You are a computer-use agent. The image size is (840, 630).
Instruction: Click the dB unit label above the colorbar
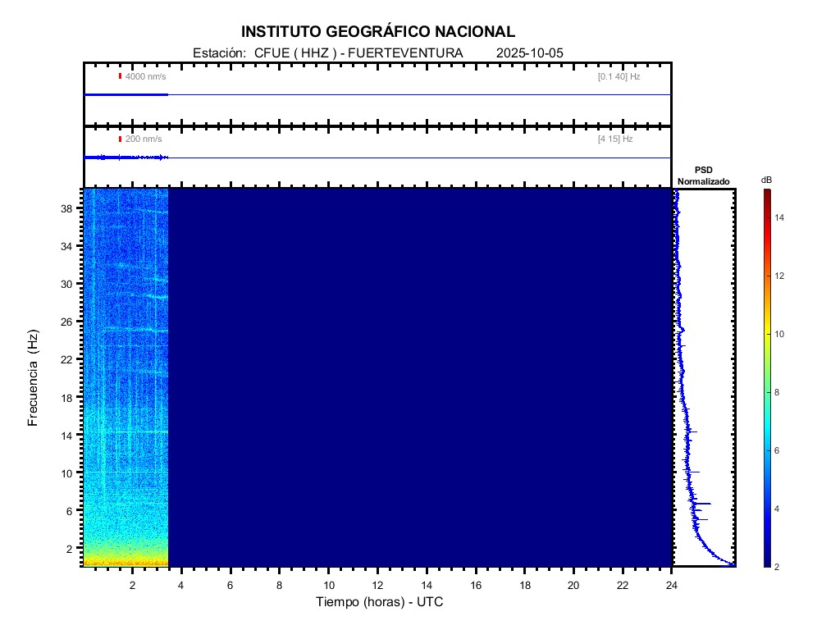(x=766, y=180)
